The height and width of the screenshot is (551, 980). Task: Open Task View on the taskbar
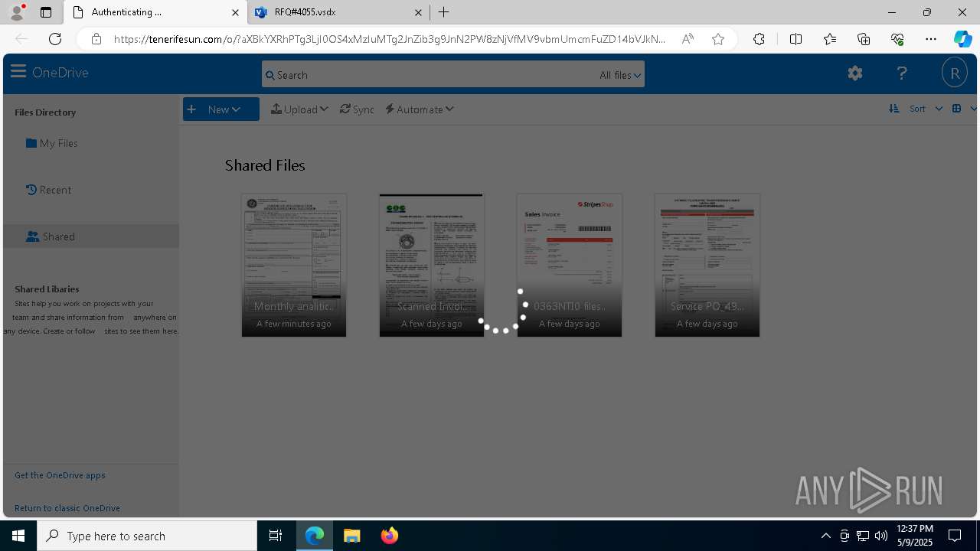pos(276,536)
